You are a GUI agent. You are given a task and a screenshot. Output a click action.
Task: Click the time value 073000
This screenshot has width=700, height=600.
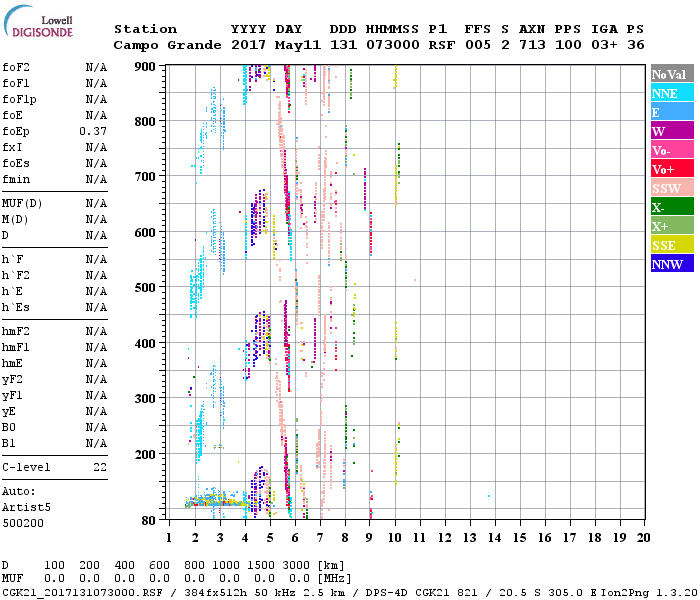click(393, 45)
